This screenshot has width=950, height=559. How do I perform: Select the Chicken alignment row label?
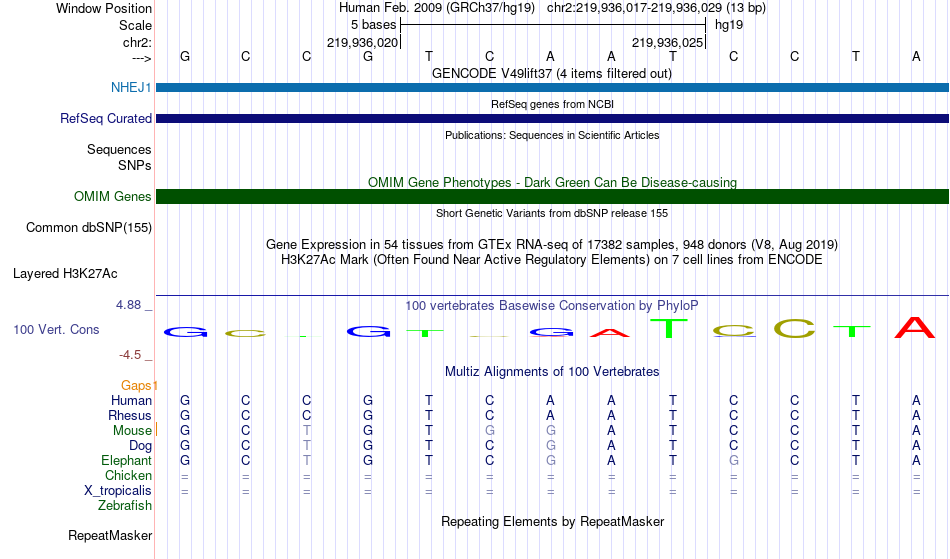128,475
